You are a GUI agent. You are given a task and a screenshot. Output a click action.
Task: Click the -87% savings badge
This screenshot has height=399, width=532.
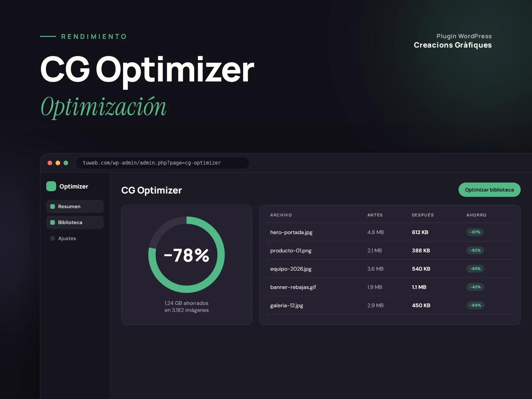tap(475, 232)
